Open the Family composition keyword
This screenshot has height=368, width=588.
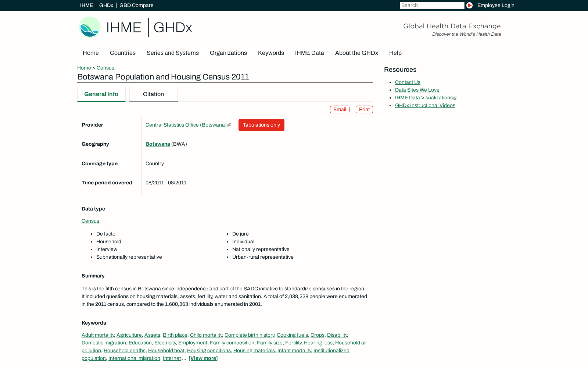pos(232,343)
